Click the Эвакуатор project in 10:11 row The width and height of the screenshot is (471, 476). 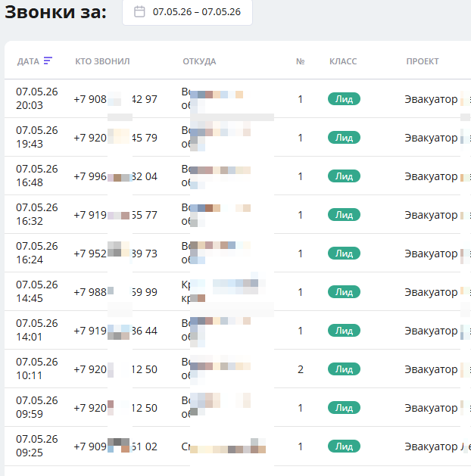(x=431, y=369)
